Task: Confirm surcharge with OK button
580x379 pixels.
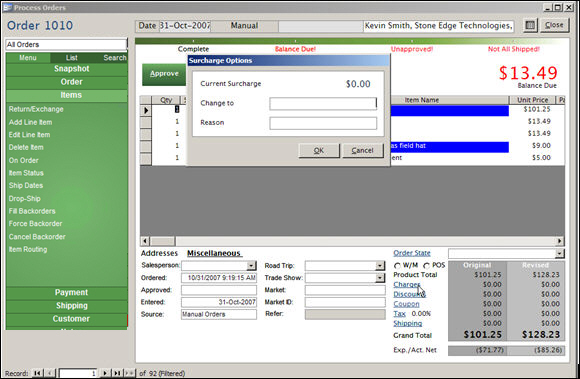Action: [319, 150]
